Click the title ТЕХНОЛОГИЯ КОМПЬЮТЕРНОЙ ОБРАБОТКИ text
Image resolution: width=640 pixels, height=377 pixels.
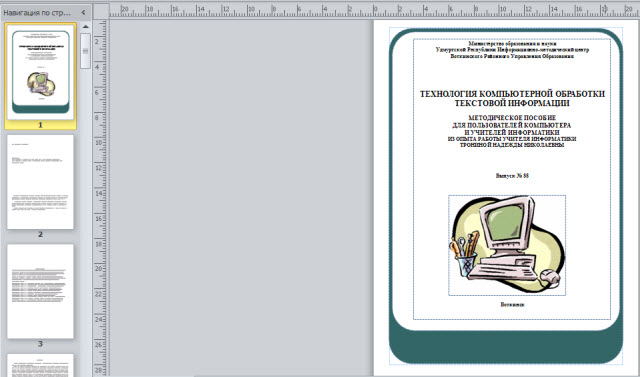(512, 94)
